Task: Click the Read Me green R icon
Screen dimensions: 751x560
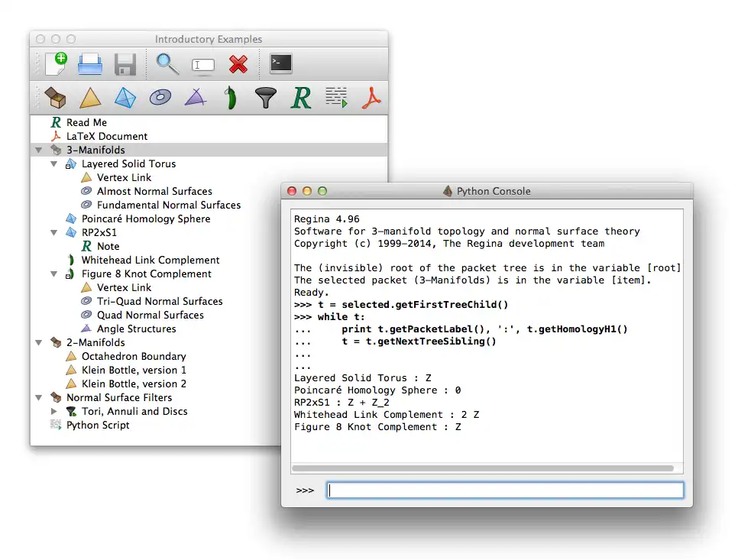Action: coord(56,123)
